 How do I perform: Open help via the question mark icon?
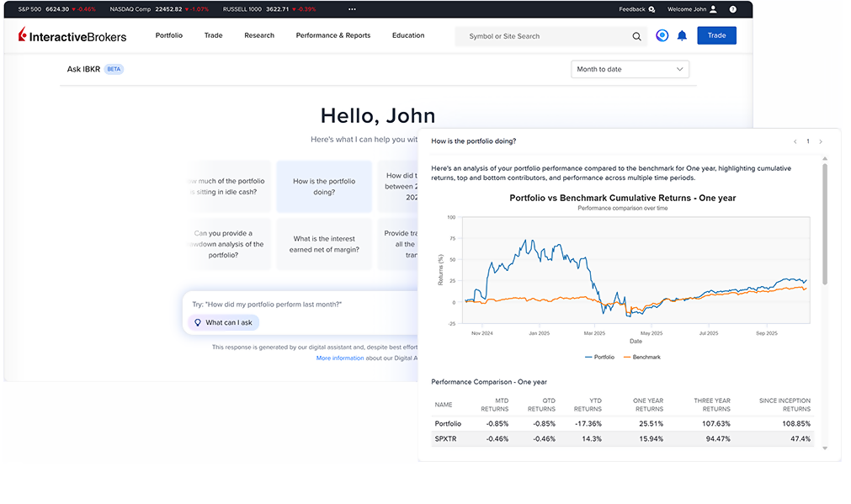click(x=731, y=8)
